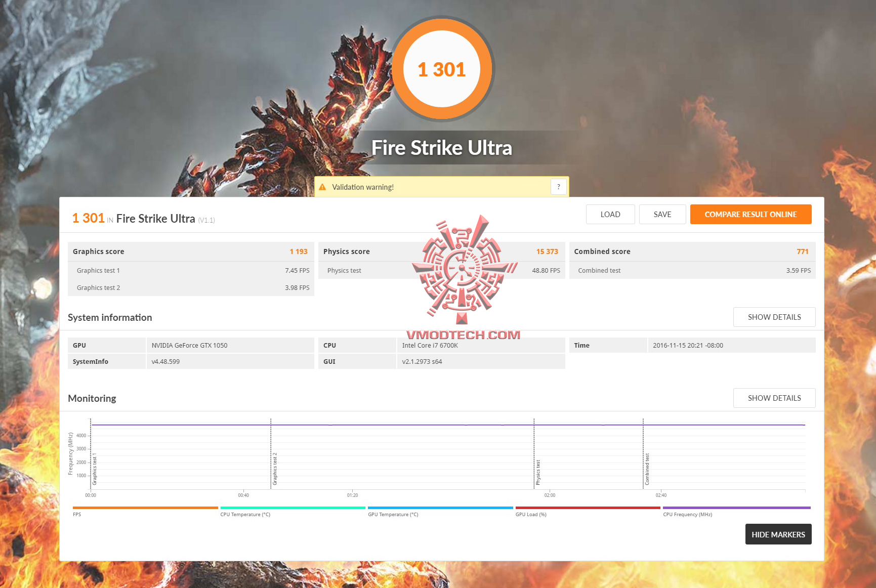Click the Monitoring heading

[92, 398]
